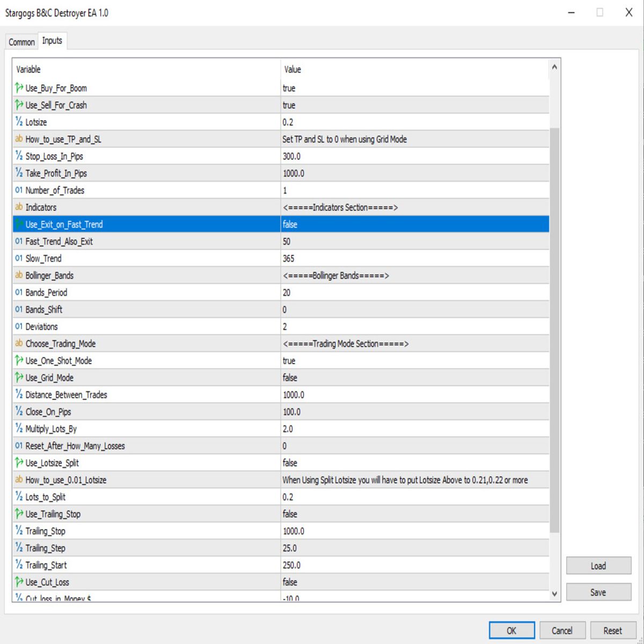644x644 pixels.
Task: Toggle the Use_Trailing_Stop false value
Action: [290, 514]
